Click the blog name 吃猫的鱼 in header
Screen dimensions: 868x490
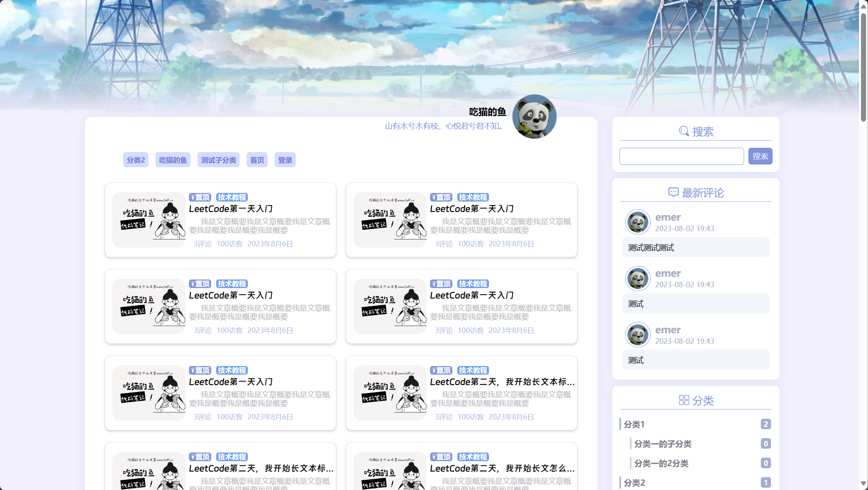(x=487, y=112)
